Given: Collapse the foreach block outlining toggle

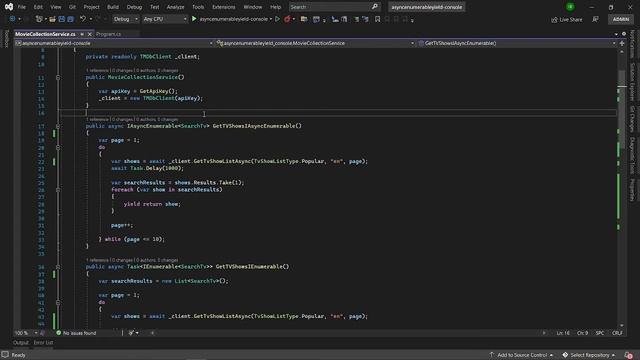Looking at the screenshot, I should pyautogui.click(x=58, y=190).
